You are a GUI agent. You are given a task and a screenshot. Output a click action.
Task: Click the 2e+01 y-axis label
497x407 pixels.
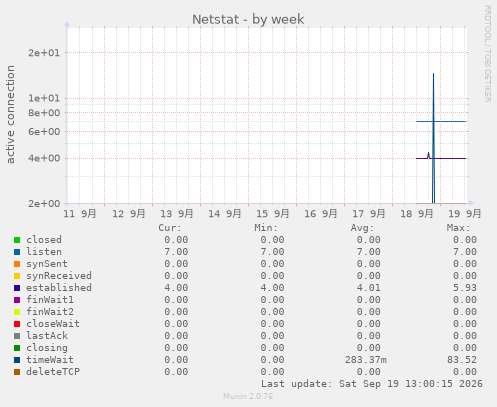tap(44, 53)
